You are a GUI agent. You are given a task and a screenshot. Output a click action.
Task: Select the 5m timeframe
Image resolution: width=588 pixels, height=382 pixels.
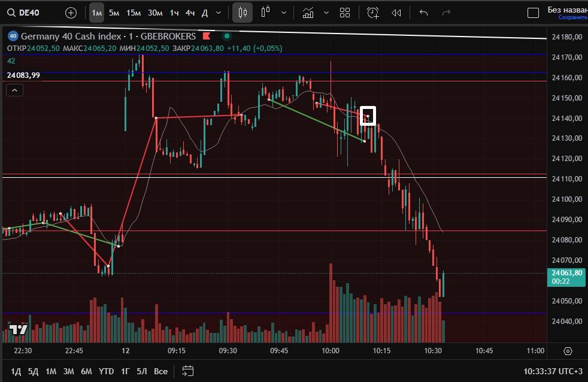coord(114,13)
